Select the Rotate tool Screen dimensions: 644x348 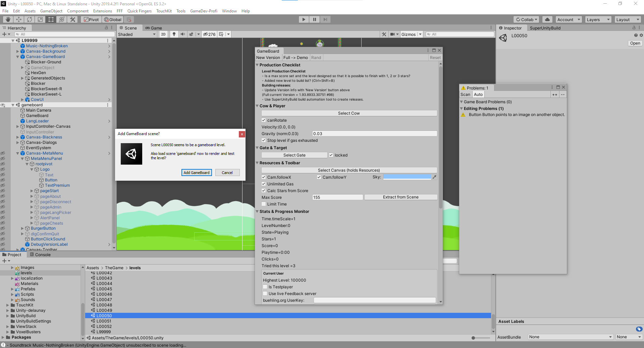point(30,19)
